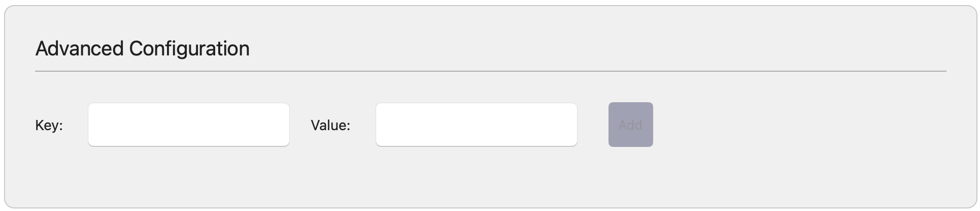Click the disabled Add button
The height and width of the screenshot is (211, 980).
coord(631,125)
